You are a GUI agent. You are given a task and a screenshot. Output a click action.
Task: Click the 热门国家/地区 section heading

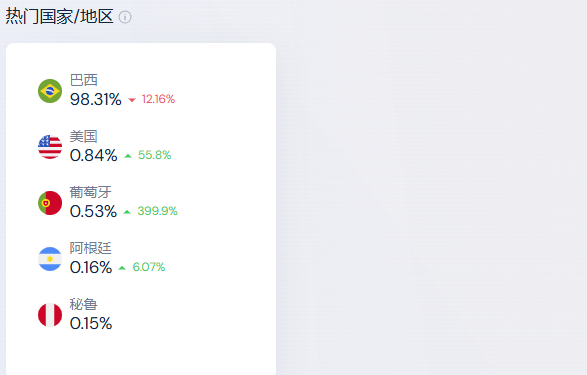coord(60,16)
